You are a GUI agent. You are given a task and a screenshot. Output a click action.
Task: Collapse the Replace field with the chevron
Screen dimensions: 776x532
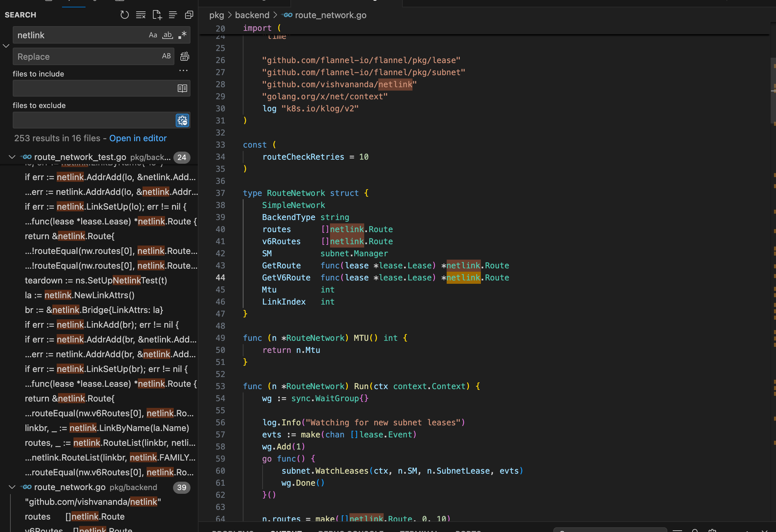point(6,46)
